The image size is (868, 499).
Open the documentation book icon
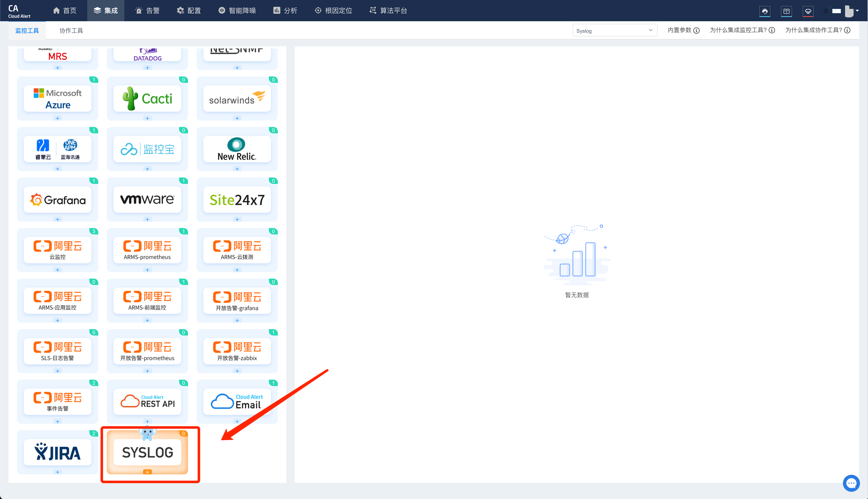[x=786, y=11]
